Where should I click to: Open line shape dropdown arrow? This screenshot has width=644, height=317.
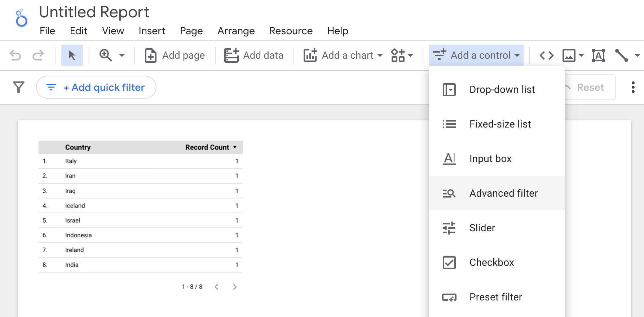(638, 55)
